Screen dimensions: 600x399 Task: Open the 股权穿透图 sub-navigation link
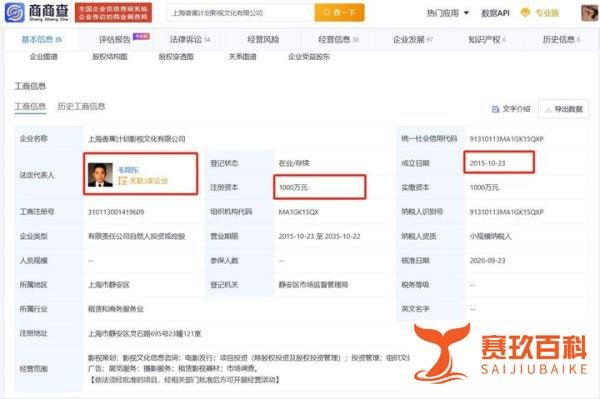point(176,57)
